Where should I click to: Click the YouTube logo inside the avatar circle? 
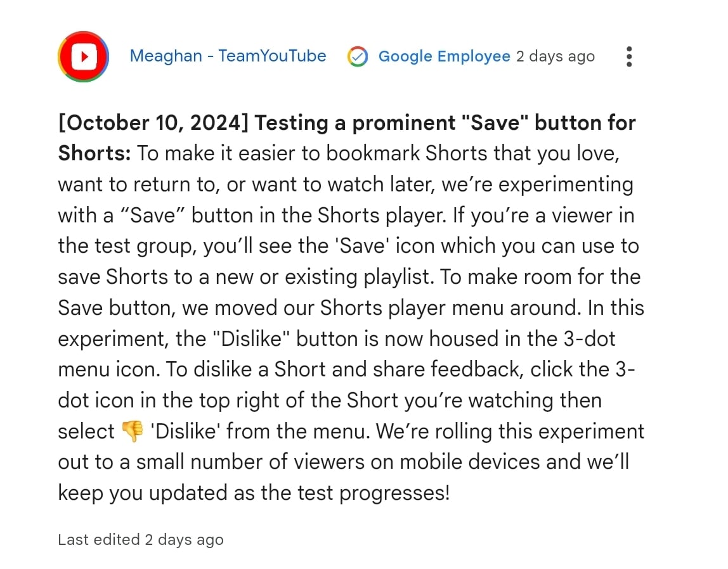(83, 56)
